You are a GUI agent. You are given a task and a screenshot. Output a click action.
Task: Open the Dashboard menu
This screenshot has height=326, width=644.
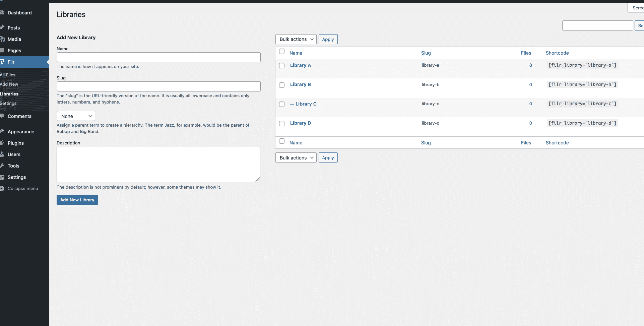[20, 13]
